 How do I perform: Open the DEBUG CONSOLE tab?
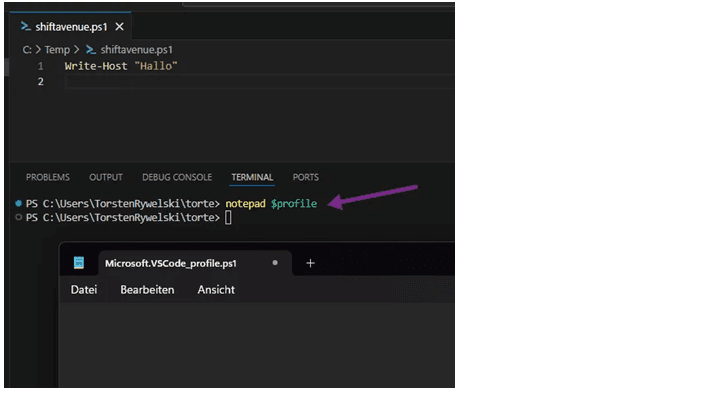click(x=177, y=177)
